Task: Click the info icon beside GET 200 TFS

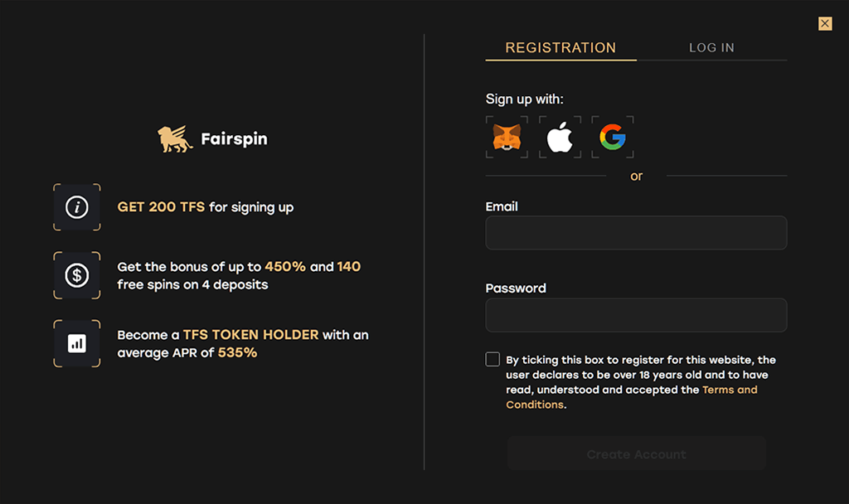Action: 77,207
